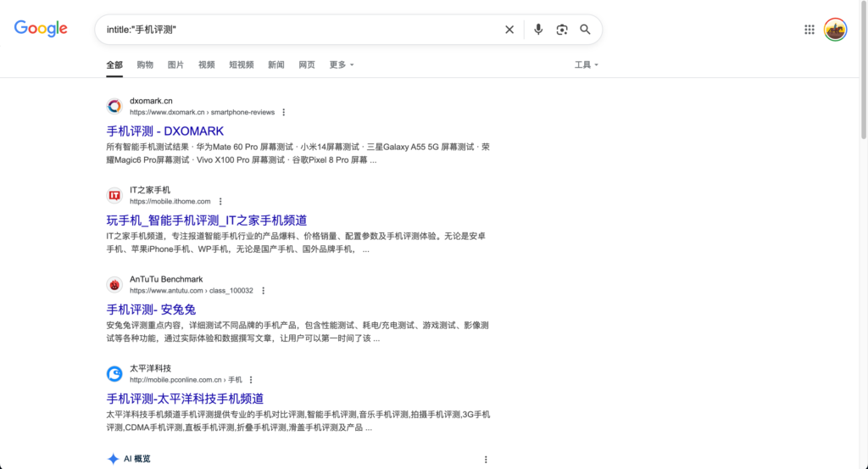Switch to the 网页 tab

pyautogui.click(x=307, y=64)
